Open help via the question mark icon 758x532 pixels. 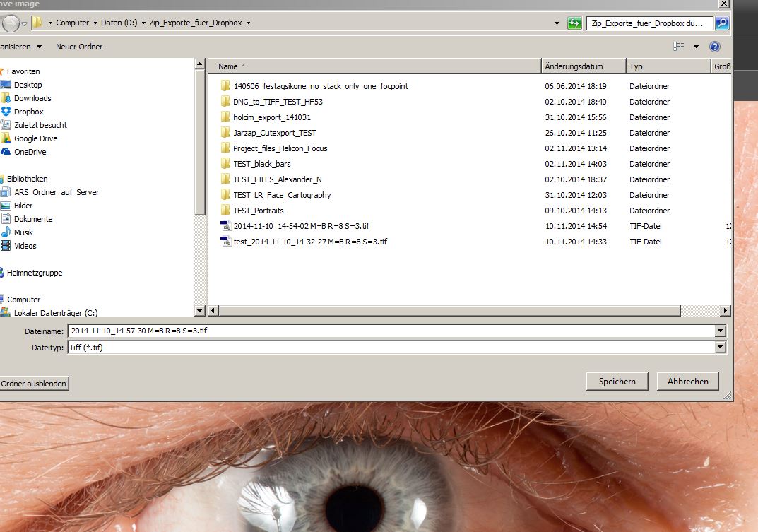[714, 47]
